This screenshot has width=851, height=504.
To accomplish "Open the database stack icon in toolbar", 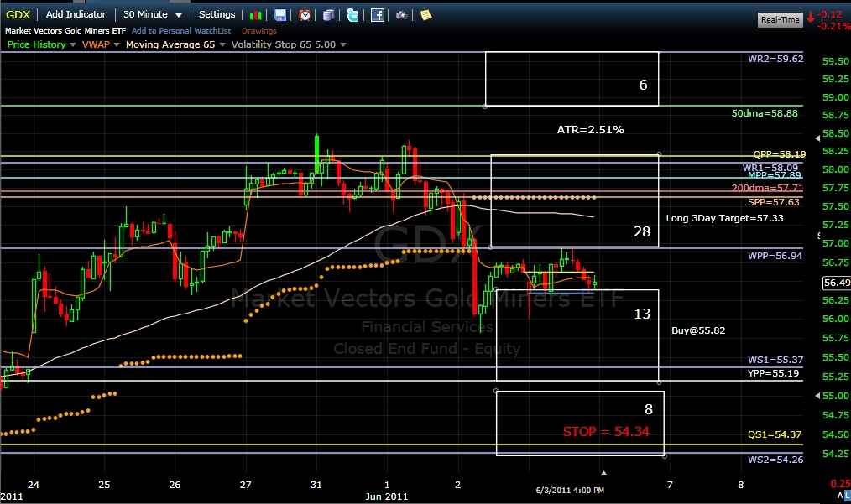I will point(328,15).
